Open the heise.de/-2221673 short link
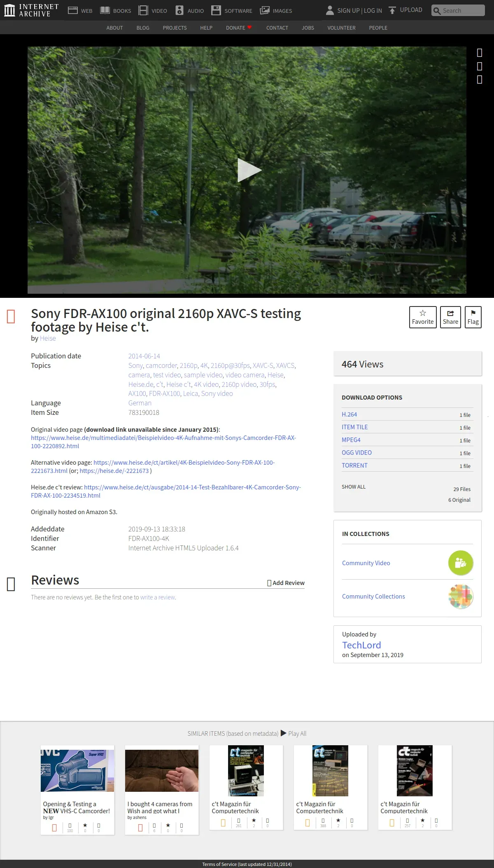The image size is (494, 868). coord(114,470)
